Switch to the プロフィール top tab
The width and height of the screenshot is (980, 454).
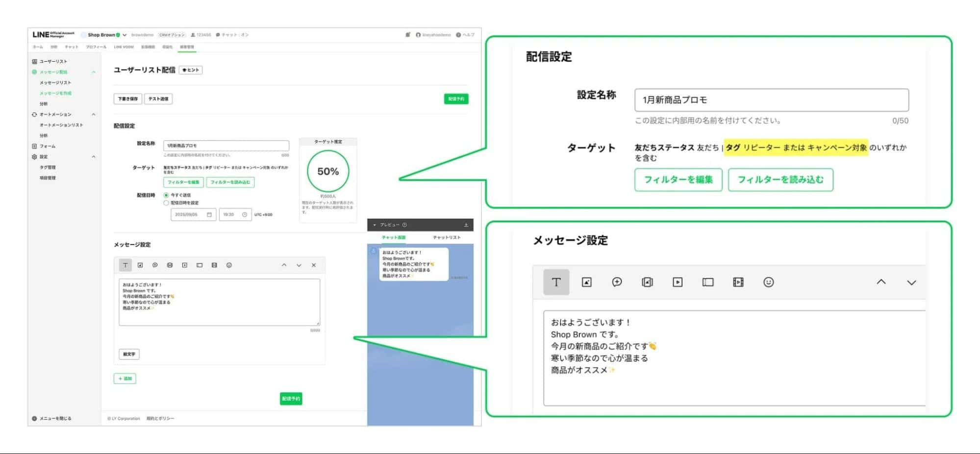[96, 47]
